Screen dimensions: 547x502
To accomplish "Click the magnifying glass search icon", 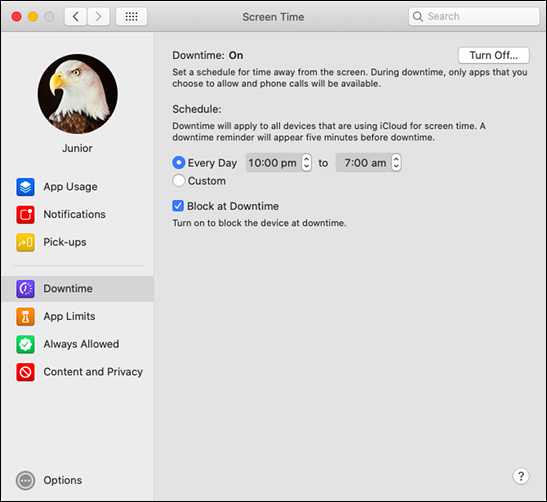I will click(x=418, y=16).
